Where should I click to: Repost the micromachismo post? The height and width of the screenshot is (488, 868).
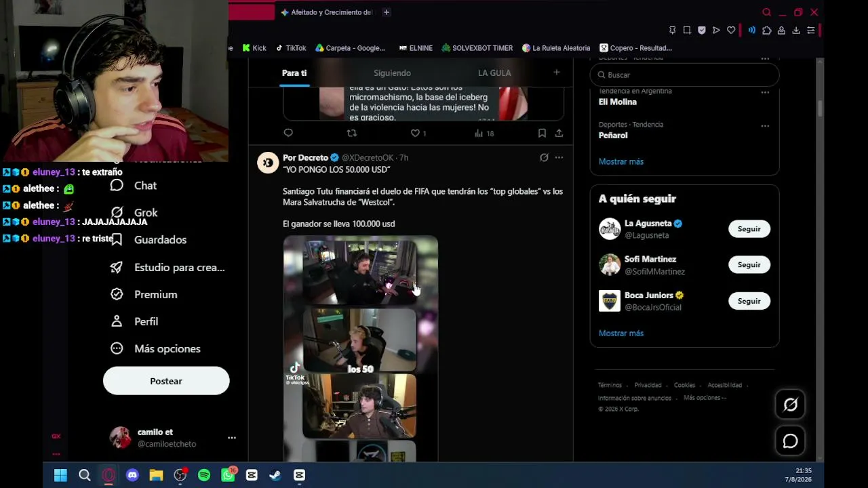pos(351,134)
